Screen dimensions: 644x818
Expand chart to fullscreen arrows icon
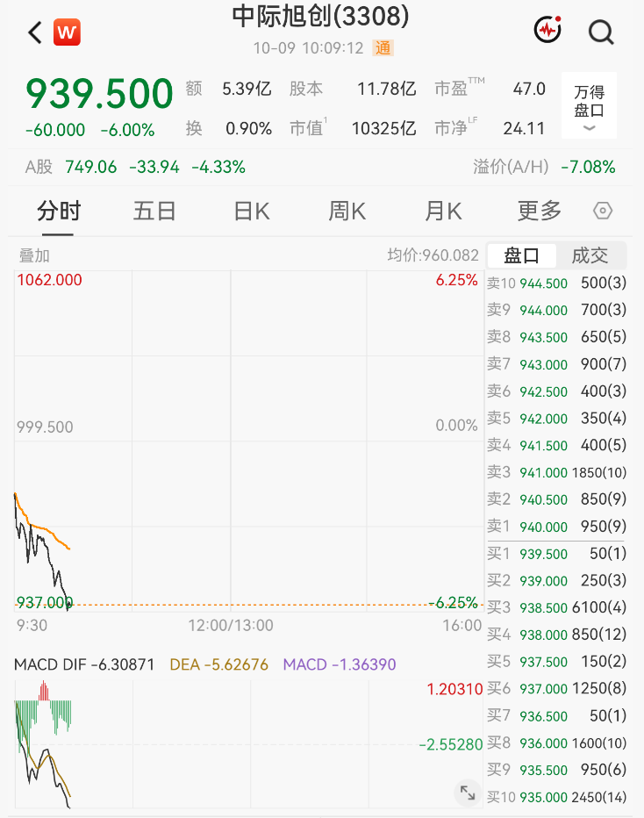pyautogui.click(x=468, y=793)
